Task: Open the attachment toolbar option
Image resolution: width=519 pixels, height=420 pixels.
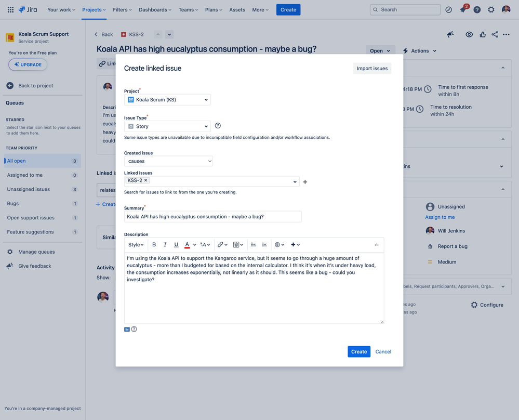Action: (238, 244)
